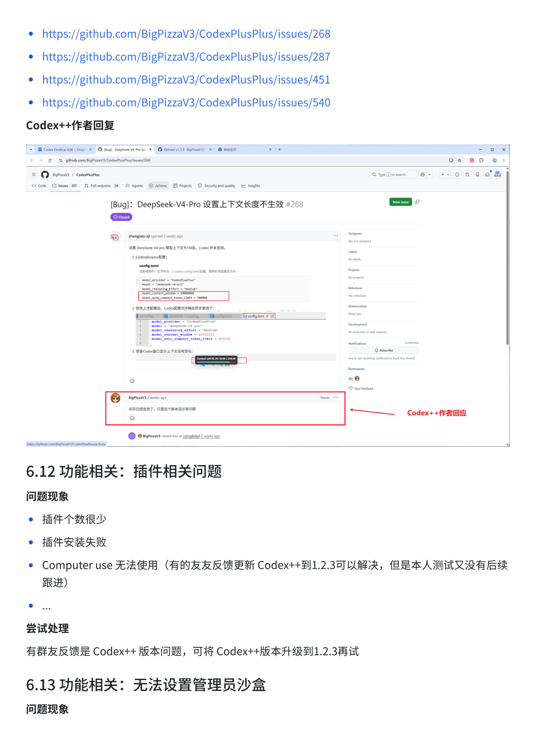Open the GitHub create-new plus menu
The width and height of the screenshot is (535, 756).
(x=445, y=175)
